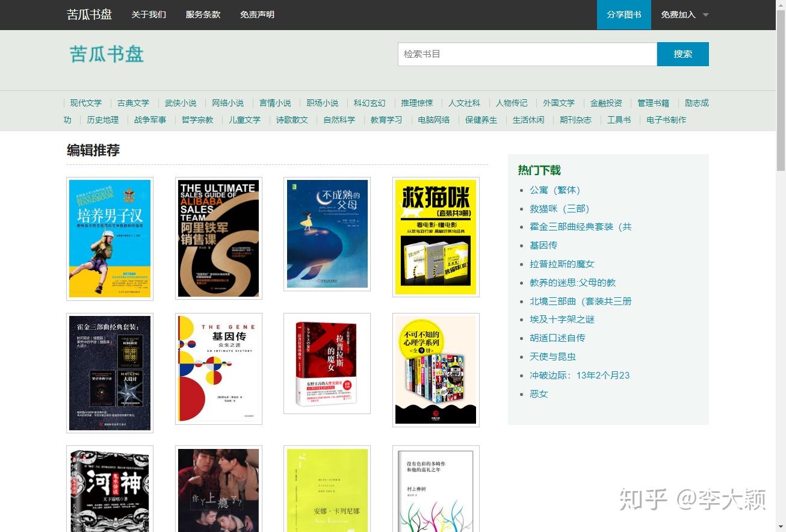The width and height of the screenshot is (786, 532).
Task: Click the 霍金三部曲经典套装 link under 热门下载
Action: (x=581, y=227)
